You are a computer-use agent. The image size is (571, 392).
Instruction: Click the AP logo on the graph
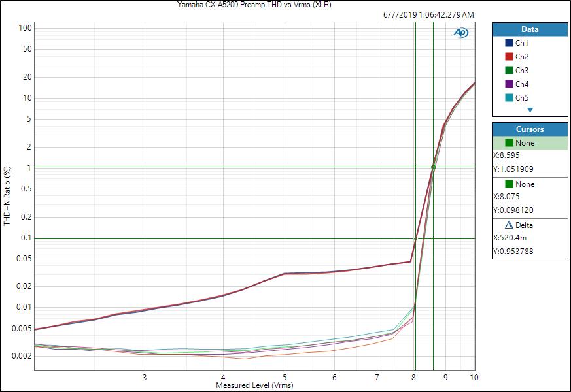coord(460,33)
